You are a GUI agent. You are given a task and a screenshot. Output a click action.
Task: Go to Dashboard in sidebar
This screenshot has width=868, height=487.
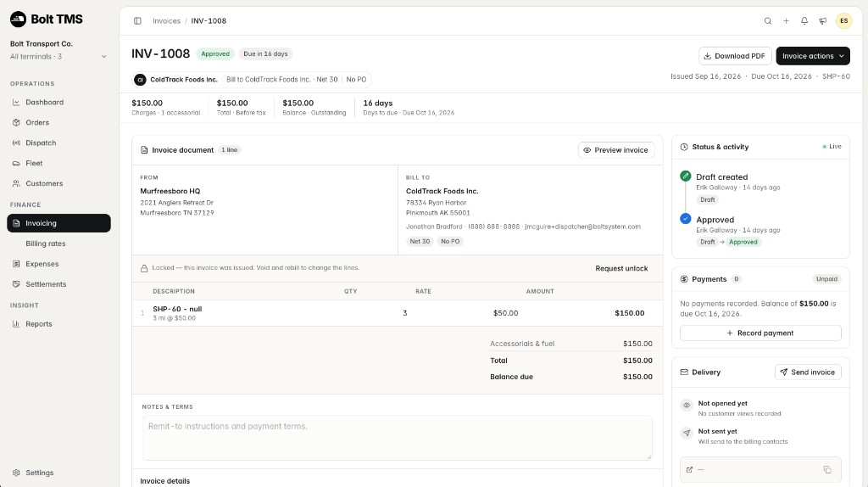click(58, 103)
